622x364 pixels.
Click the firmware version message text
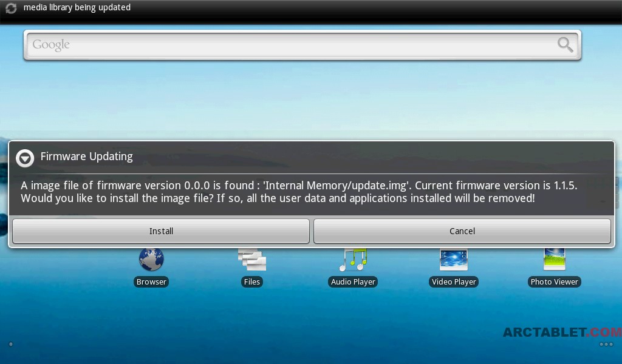coord(299,192)
